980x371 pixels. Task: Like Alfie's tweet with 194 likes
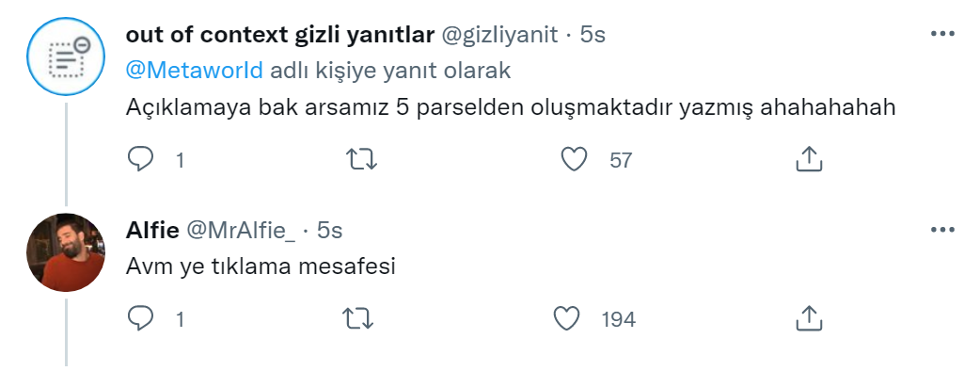[567, 319]
